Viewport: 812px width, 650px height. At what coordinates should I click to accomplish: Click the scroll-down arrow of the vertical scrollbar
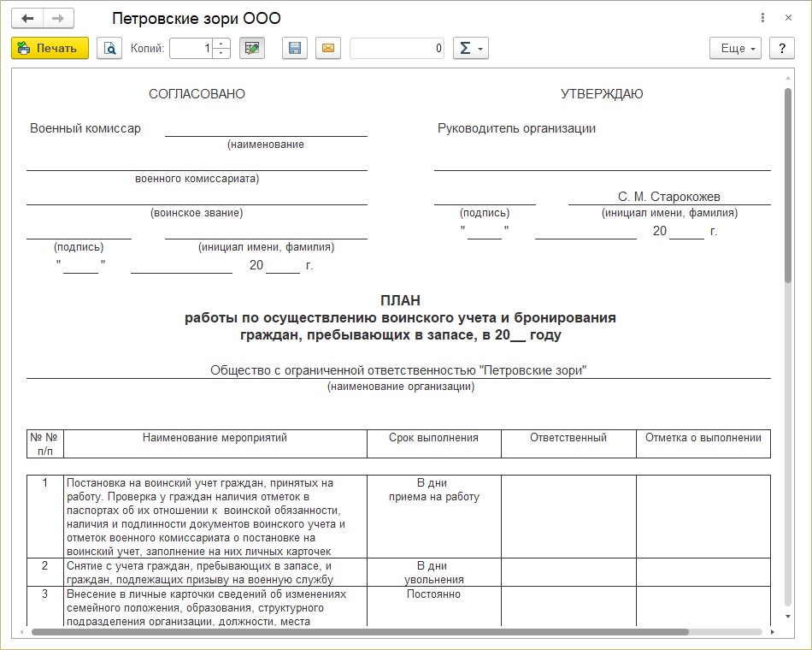coord(788,617)
